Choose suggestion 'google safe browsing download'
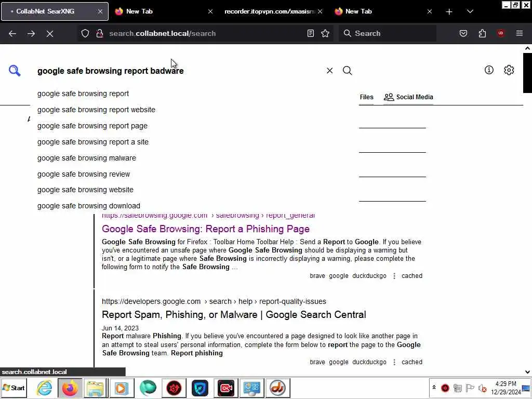Viewport: 532px width, 399px height. [88, 206]
